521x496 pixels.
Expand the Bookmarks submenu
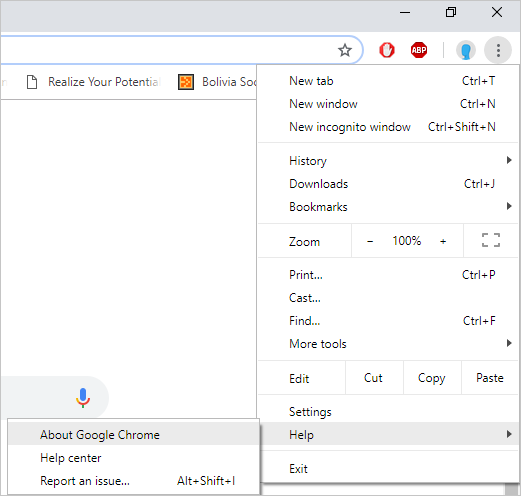click(388, 207)
